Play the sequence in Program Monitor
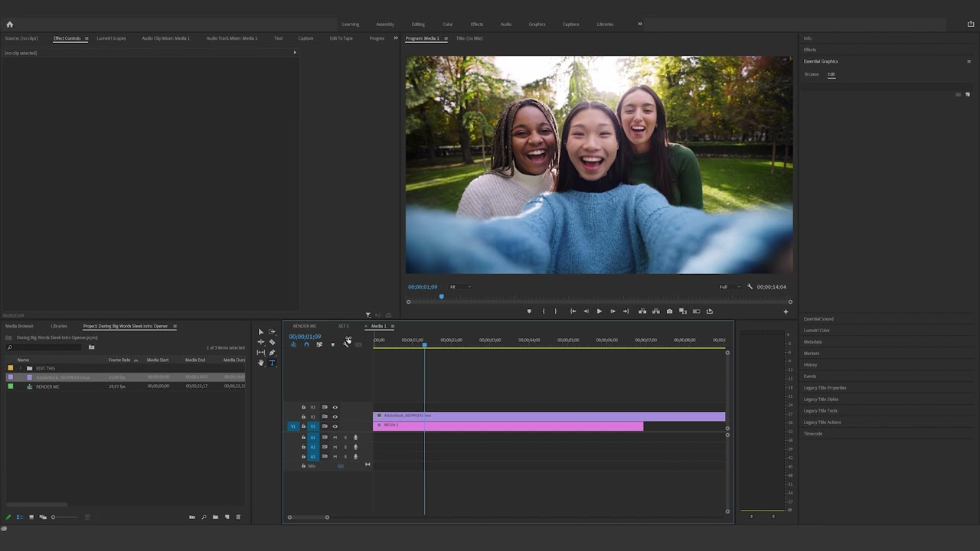 pos(599,311)
